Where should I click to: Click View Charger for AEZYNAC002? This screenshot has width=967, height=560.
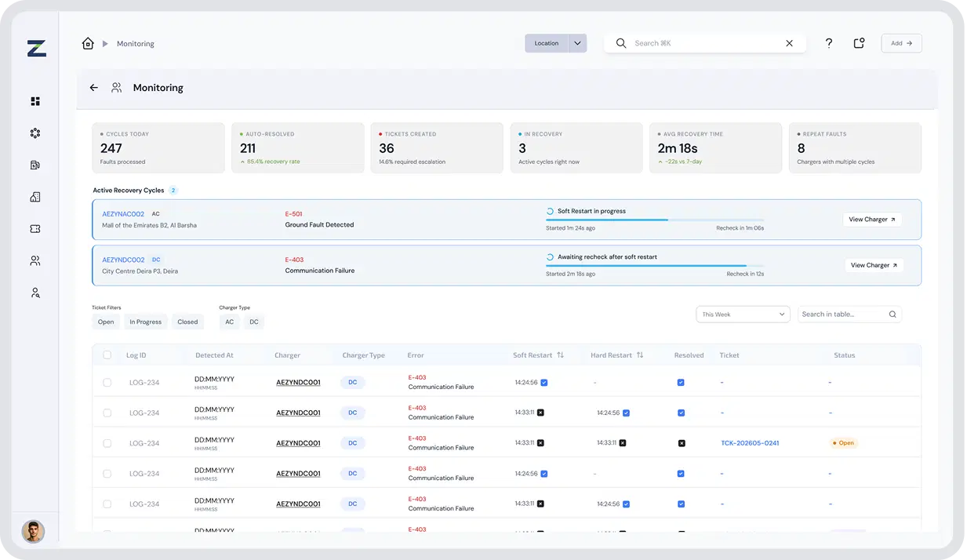click(872, 220)
